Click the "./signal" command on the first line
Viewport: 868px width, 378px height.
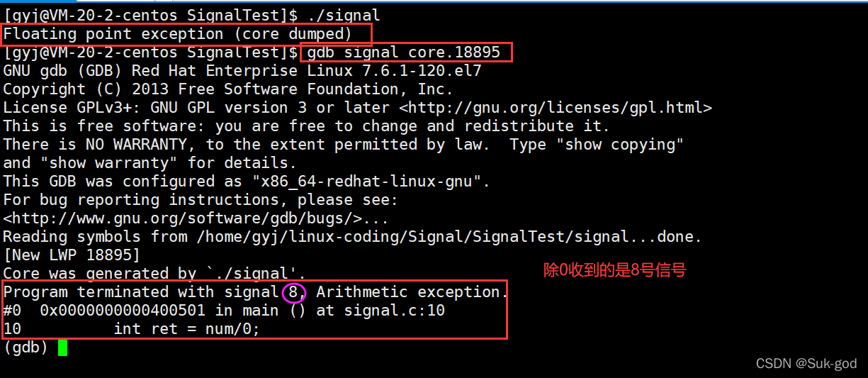point(344,15)
